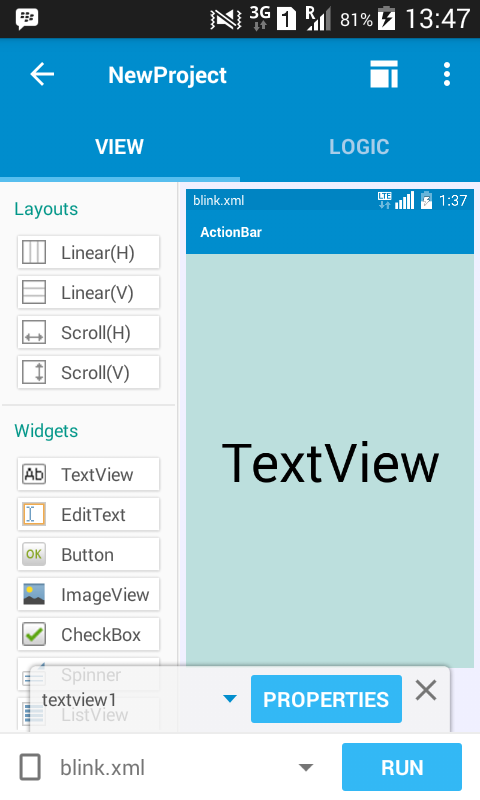Expand the blink.xml file dropdown arrow
This screenshot has height=800, width=480.
point(306,767)
